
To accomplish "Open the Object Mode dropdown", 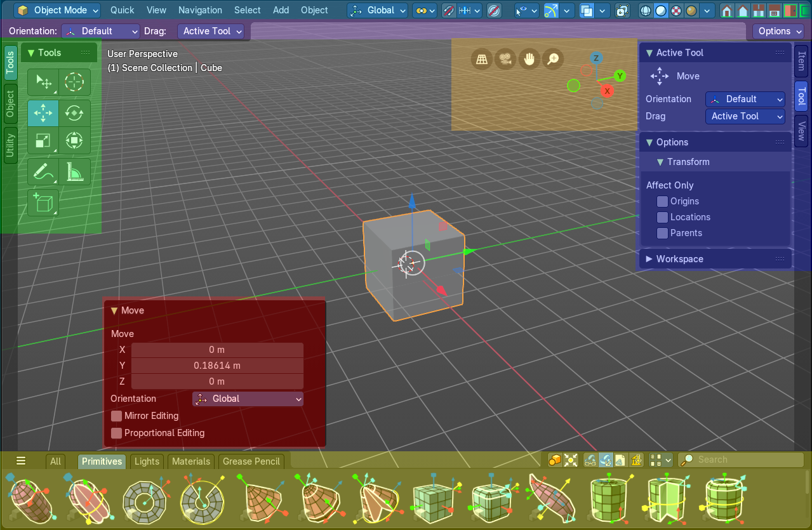I will [57, 10].
